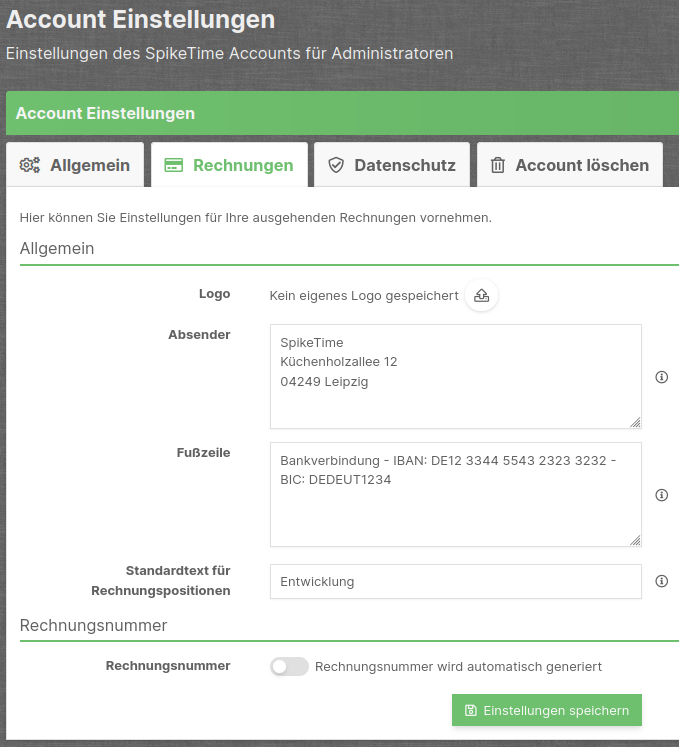Click the info icon beside Fußzeile field
679x747 pixels.
(661, 495)
